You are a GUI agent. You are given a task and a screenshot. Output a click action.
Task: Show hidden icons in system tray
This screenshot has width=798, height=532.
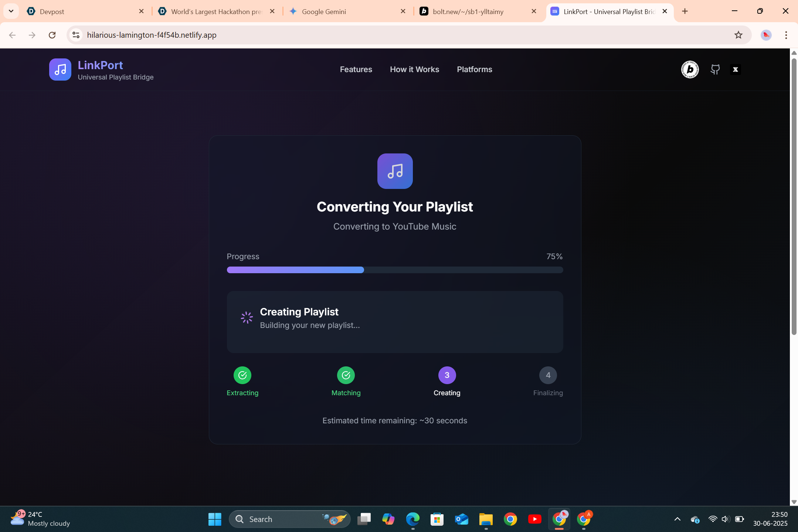pos(677,519)
